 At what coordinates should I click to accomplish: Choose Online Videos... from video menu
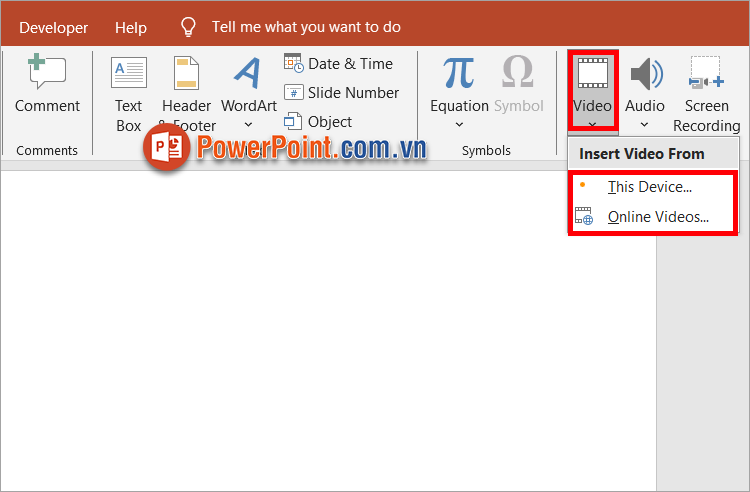click(x=657, y=217)
